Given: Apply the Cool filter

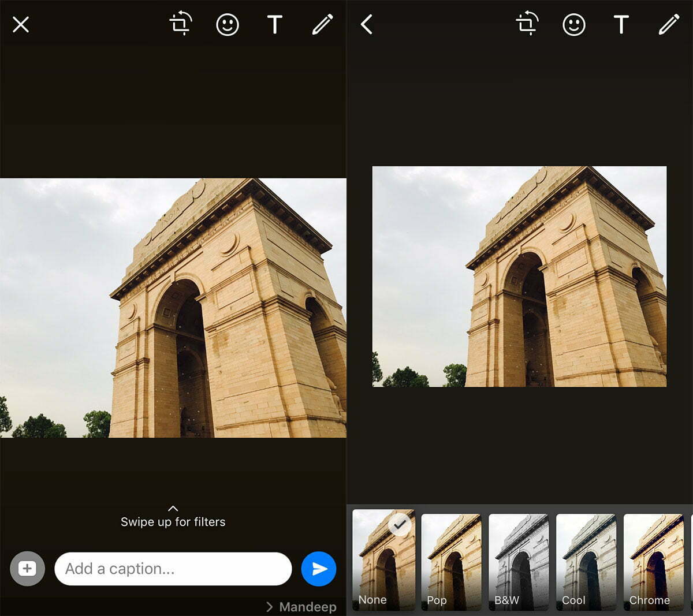Looking at the screenshot, I should tap(587, 562).
